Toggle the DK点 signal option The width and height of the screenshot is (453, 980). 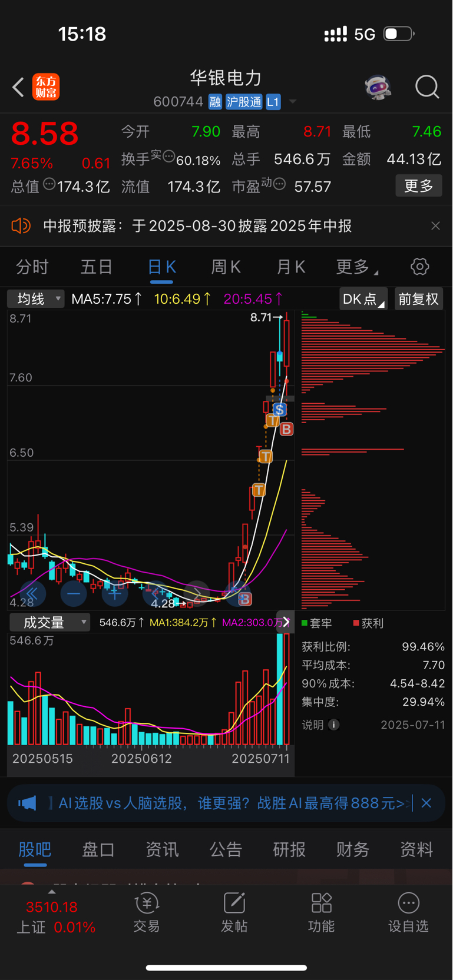[363, 299]
